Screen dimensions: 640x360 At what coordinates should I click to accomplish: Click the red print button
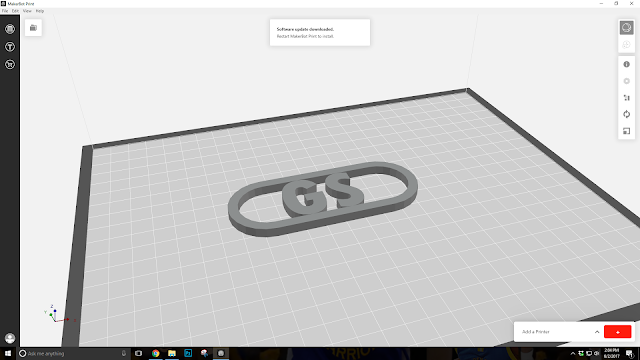(x=618, y=332)
